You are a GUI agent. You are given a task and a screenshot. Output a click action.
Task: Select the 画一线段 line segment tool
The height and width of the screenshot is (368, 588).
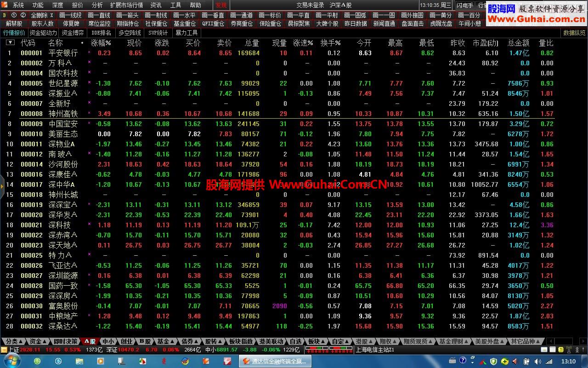coord(71,15)
